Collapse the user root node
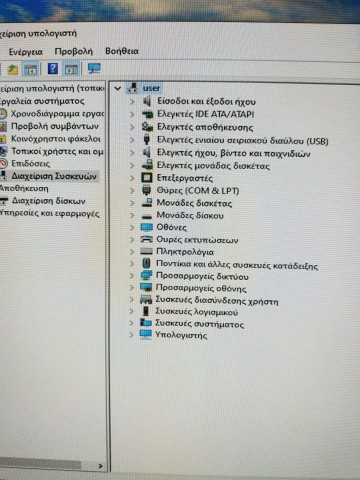 [117, 88]
